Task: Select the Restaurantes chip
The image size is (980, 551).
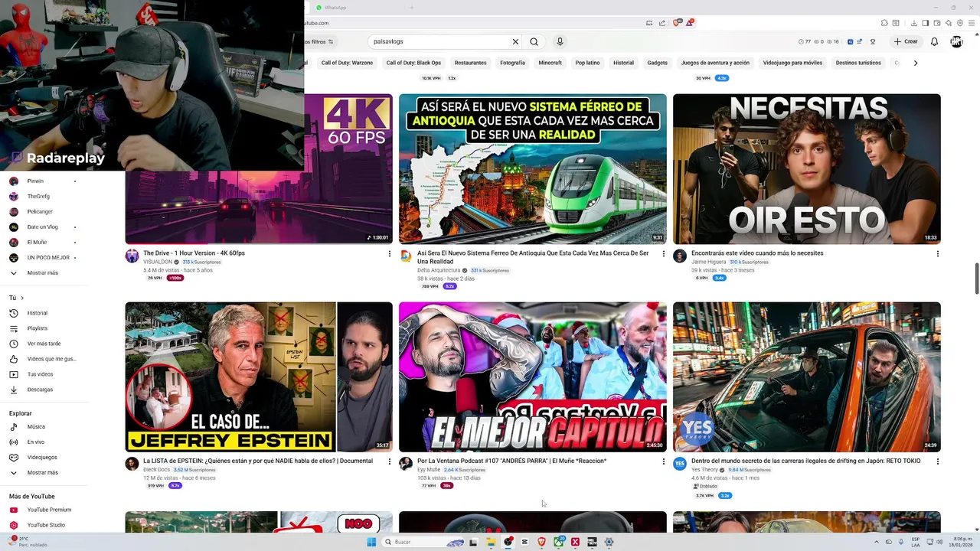Action: [470, 63]
